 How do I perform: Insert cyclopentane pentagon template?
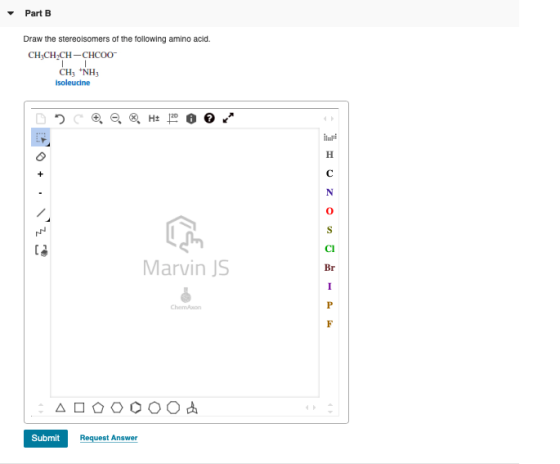(98, 408)
